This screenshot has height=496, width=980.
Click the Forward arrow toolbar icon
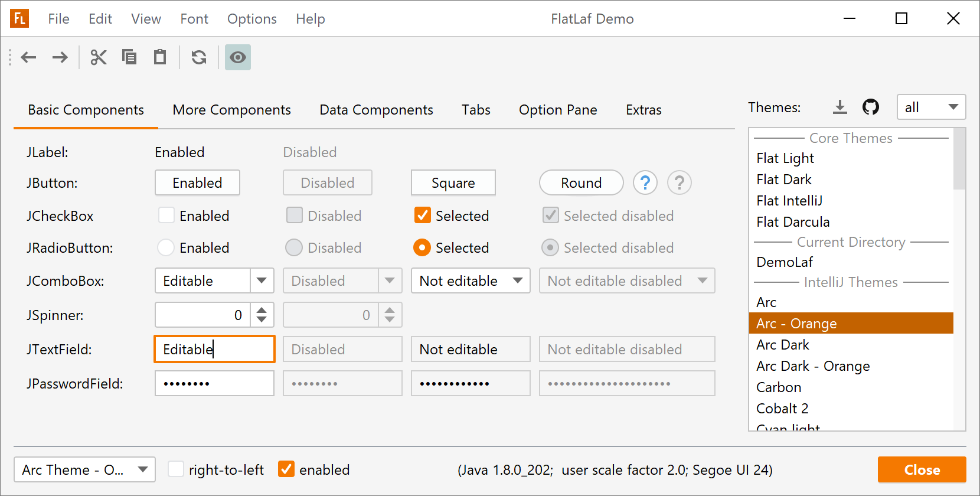pos(60,57)
